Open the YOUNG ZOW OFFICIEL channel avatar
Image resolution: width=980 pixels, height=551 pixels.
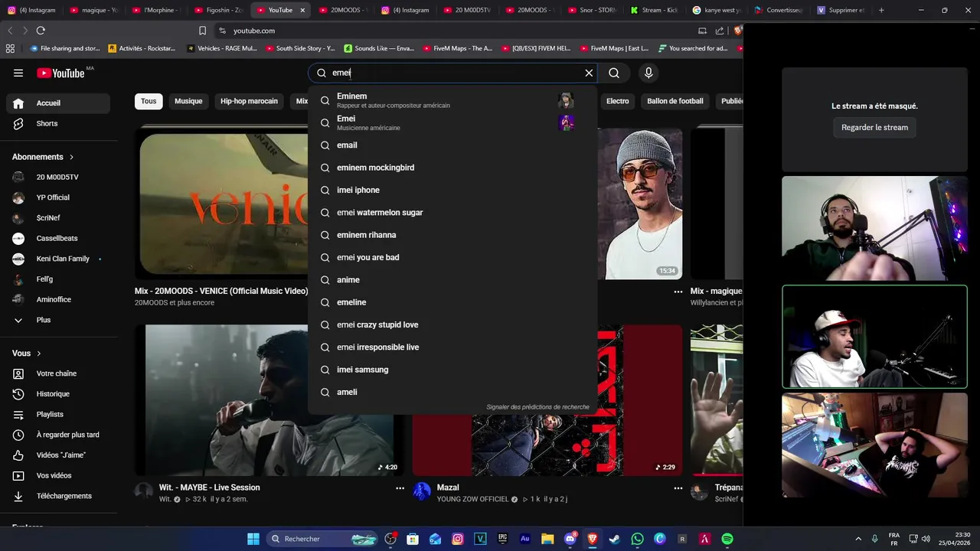(422, 491)
